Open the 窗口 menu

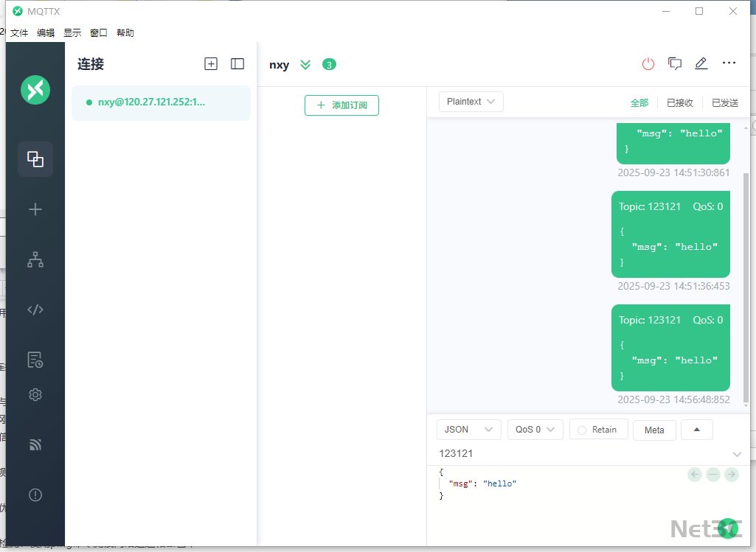[x=99, y=32]
